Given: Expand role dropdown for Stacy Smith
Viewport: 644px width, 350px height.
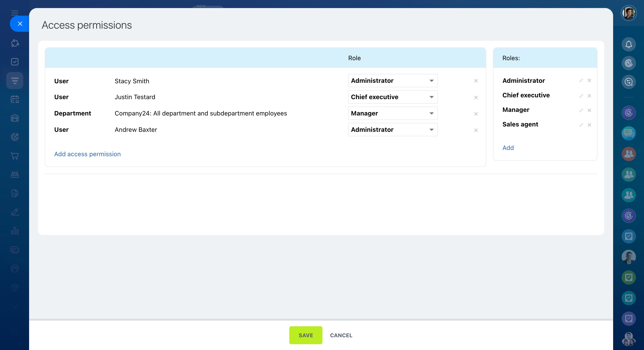Looking at the screenshot, I should 392,81.
